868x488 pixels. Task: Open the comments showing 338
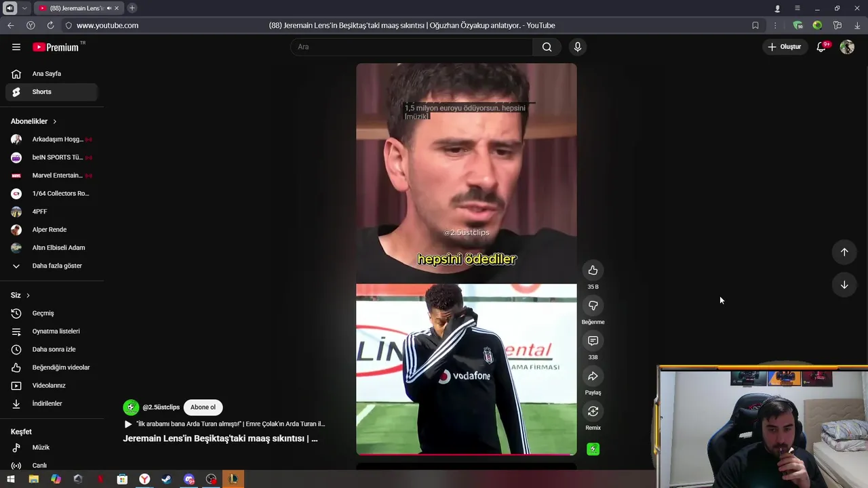593,341
